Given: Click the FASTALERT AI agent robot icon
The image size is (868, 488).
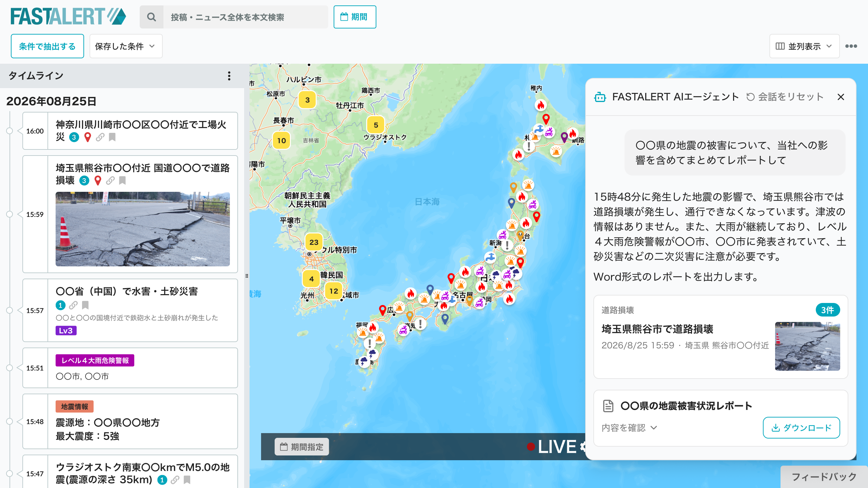Looking at the screenshot, I should [x=600, y=97].
